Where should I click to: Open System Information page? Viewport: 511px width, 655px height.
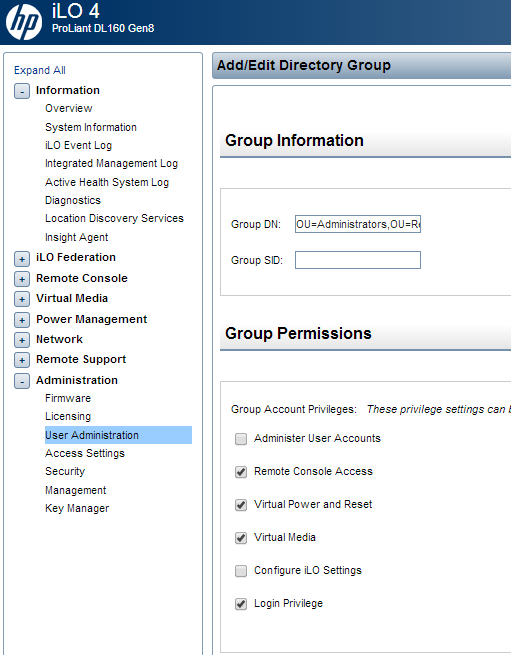pyautogui.click(x=91, y=127)
